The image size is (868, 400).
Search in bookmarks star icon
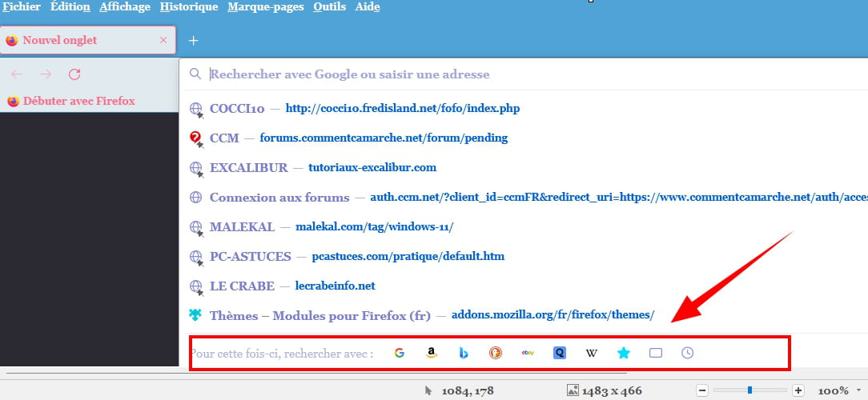(624, 353)
